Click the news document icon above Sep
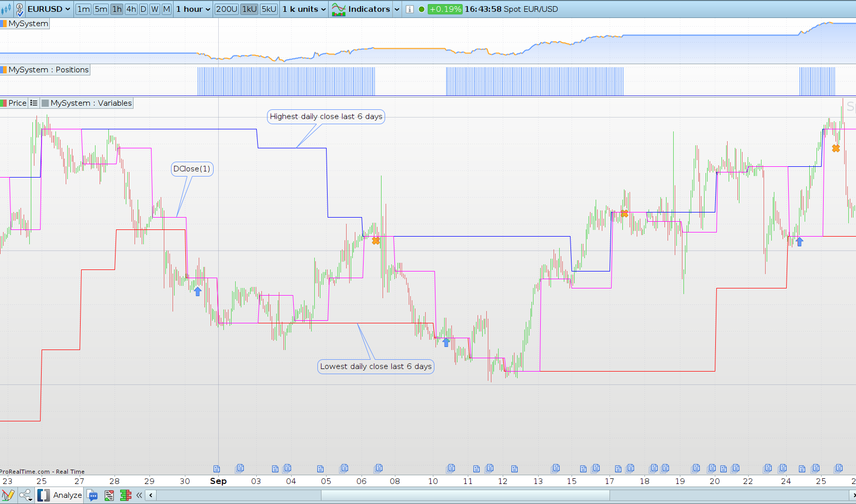Image resolution: width=856 pixels, height=504 pixels. 217,469
